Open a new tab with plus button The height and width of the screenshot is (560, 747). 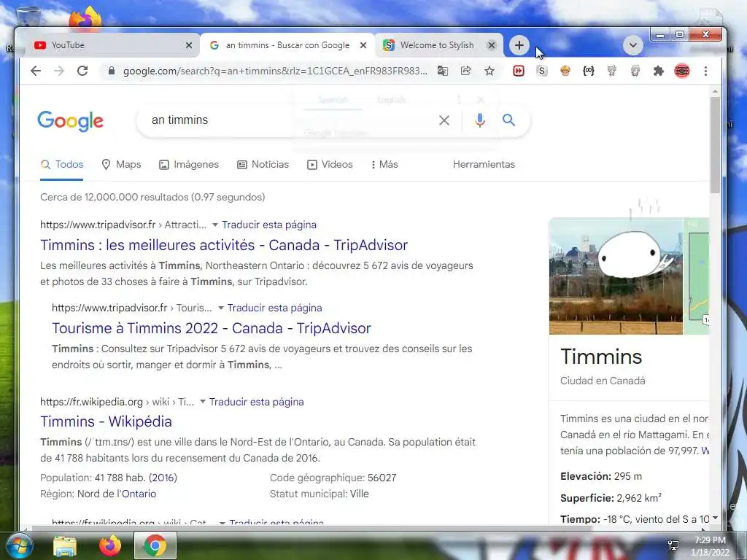[519, 45]
